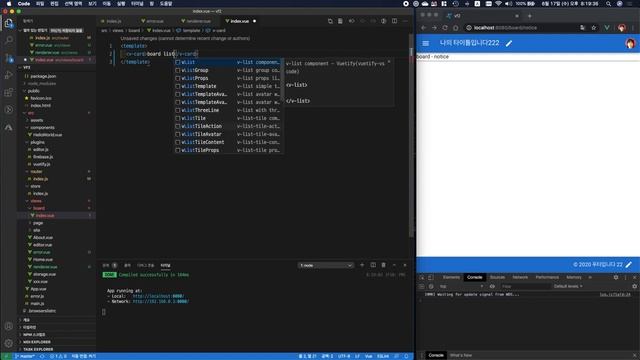
Task: Open editor More Actions ellipsis
Action: (x=405, y=21)
